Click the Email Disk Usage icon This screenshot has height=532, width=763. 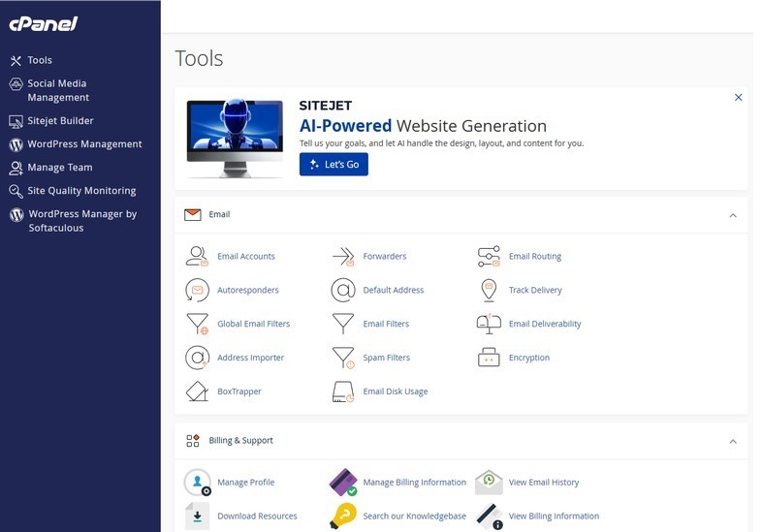[x=343, y=391]
